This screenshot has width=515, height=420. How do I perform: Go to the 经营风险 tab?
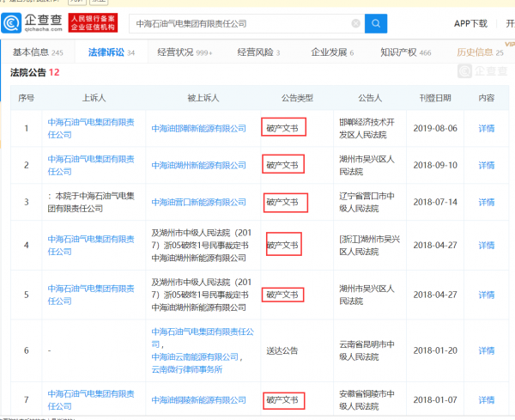coord(258,52)
